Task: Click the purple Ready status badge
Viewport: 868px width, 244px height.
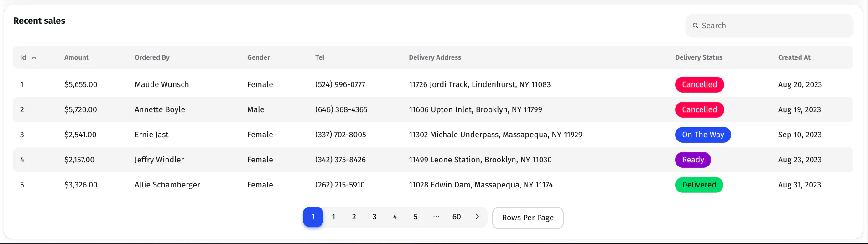Action: pos(693,160)
